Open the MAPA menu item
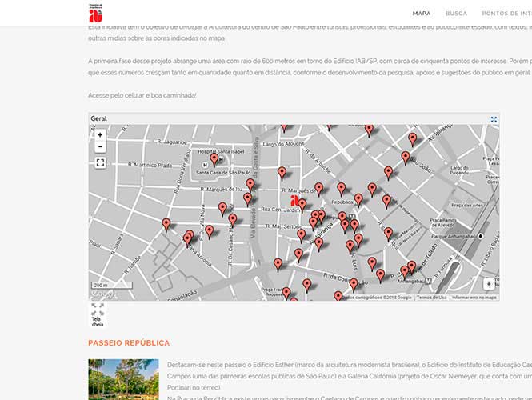 pos(422,14)
